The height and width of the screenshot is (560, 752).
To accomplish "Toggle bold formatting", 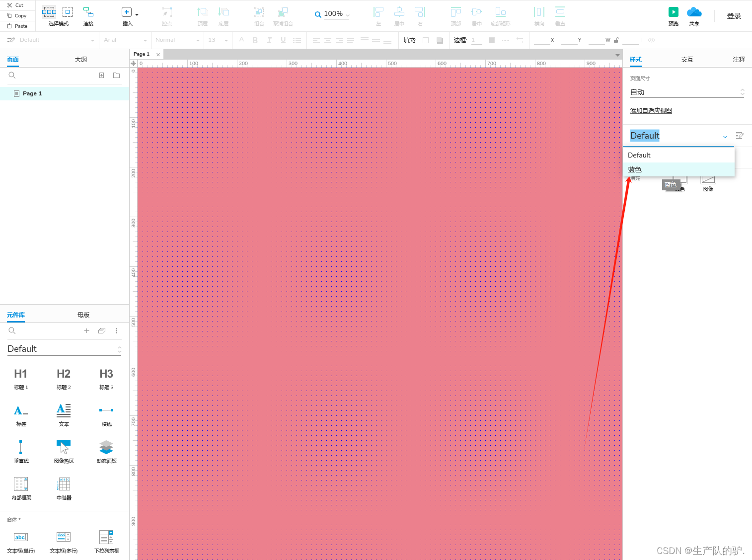I will click(x=255, y=40).
